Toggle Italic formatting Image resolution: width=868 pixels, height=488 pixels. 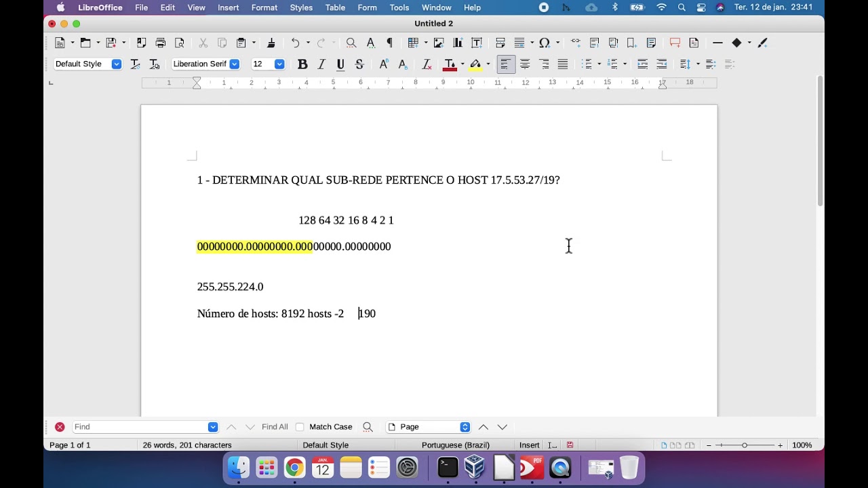point(321,64)
